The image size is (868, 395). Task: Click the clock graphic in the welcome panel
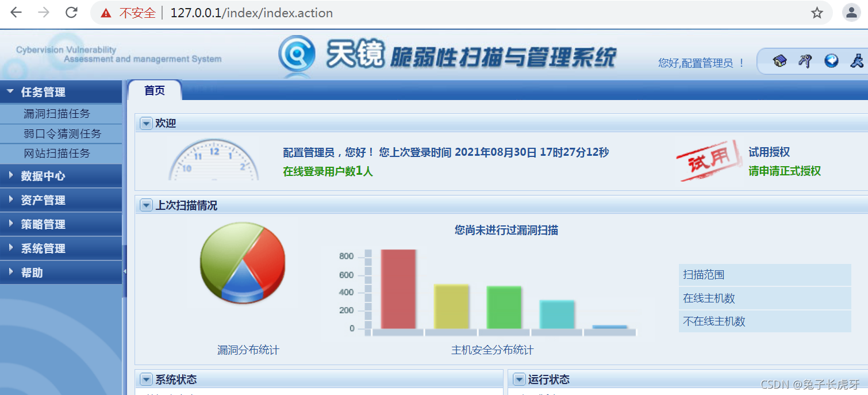click(214, 160)
